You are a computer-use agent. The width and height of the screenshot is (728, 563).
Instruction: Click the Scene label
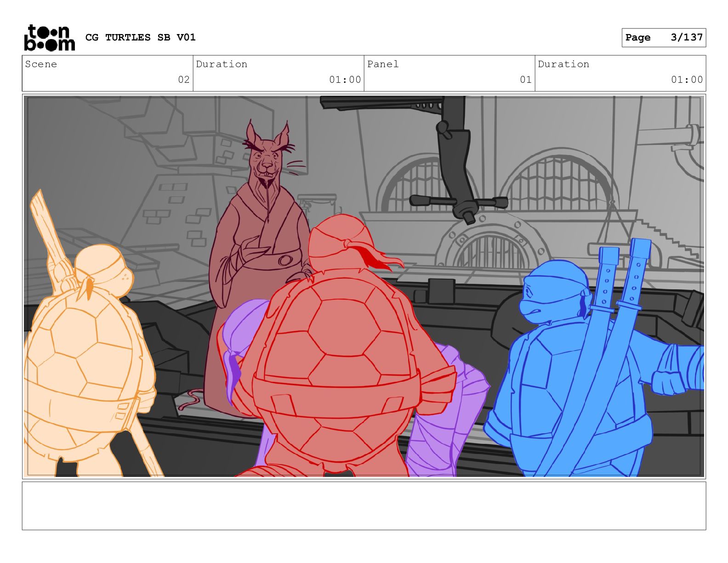[x=41, y=64]
